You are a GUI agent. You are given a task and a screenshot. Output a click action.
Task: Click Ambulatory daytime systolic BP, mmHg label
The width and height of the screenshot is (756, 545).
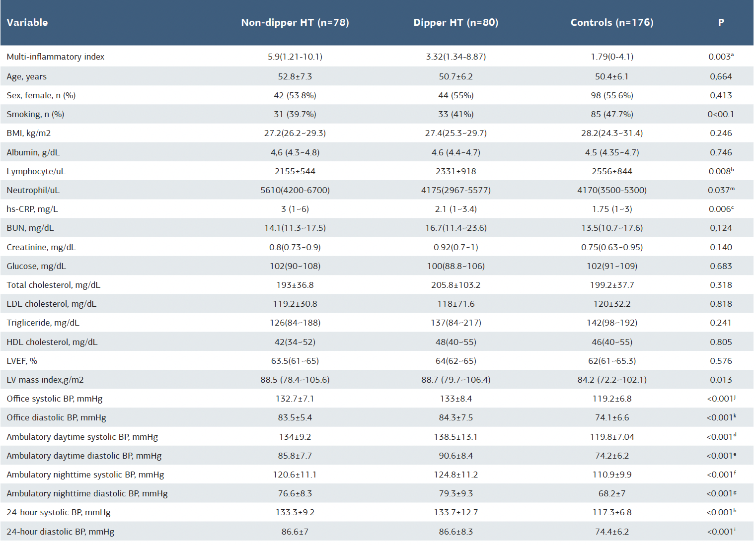[82, 437]
